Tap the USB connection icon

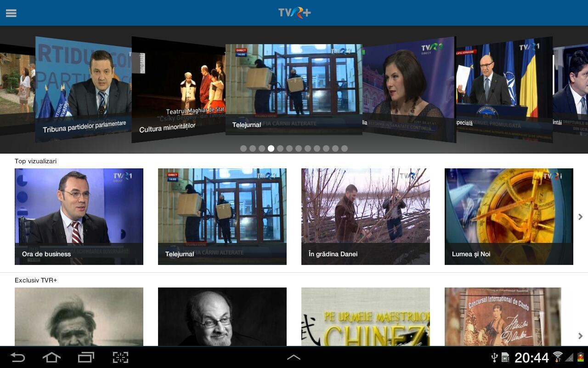pyautogui.click(x=494, y=357)
